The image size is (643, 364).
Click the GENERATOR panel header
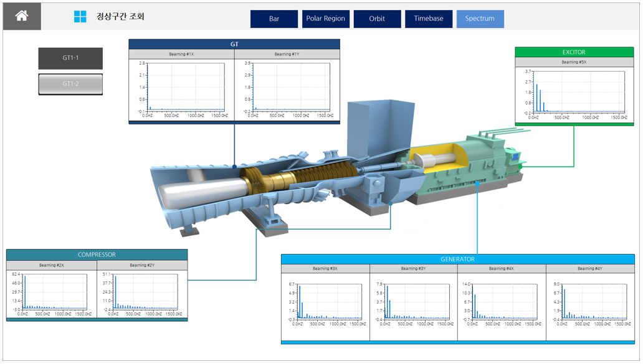(x=458, y=259)
